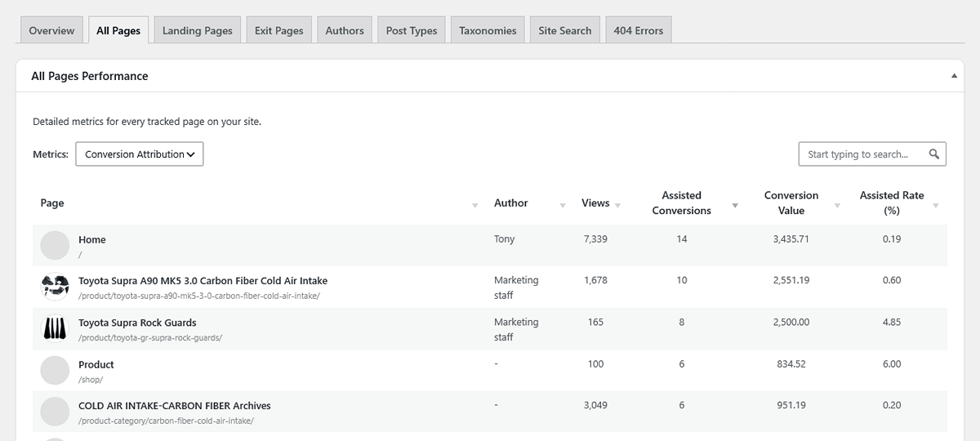Image resolution: width=980 pixels, height=441 pixels.
Task: Open the Exit Pages tab
Action: pyautogui.click(x=278, y=30)
